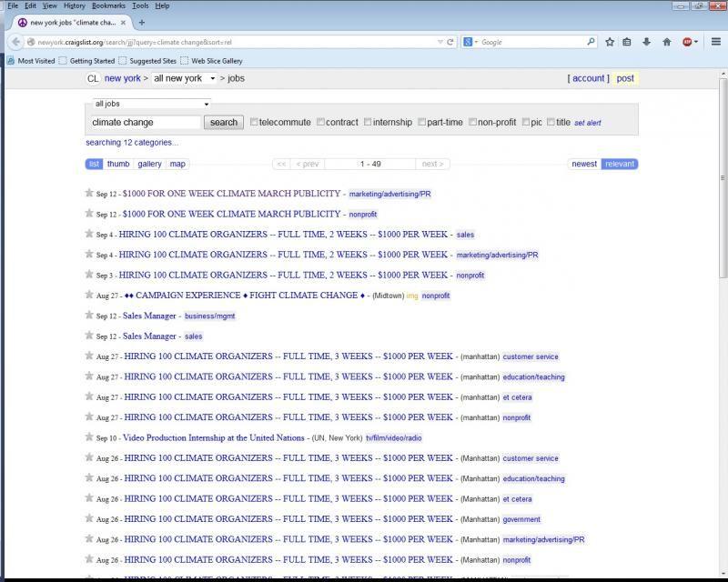Open the Bookmarks menu
The width and height of the screenshot is (728, 582).
click(107, 5)
